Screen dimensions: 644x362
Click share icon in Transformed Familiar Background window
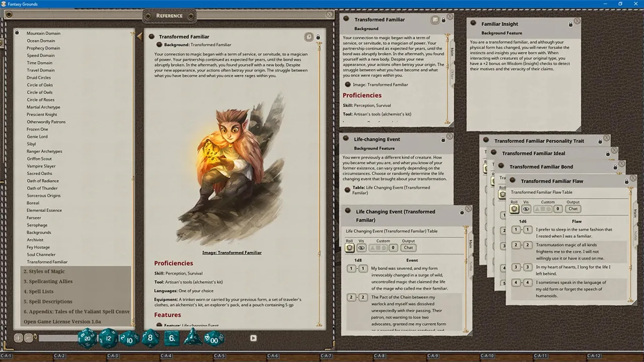435,20
